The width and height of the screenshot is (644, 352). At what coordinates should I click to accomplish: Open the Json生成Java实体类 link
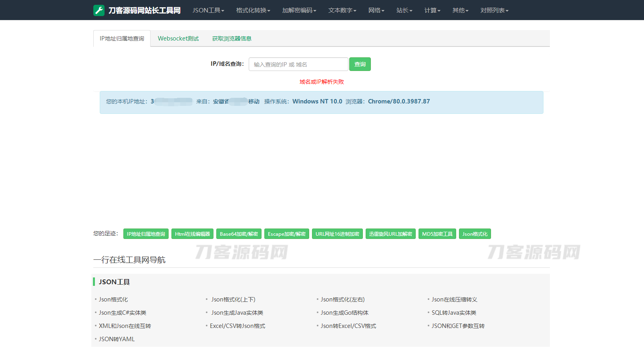pos(237,313)
